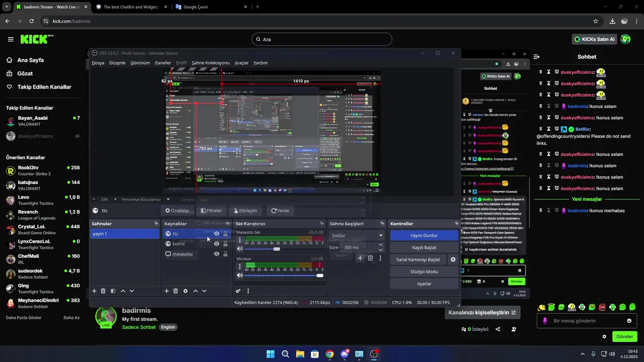Select yayın 1 scene
Viewport: 644px width, 362px height.
pyautogui.click(x=125, y=234)
